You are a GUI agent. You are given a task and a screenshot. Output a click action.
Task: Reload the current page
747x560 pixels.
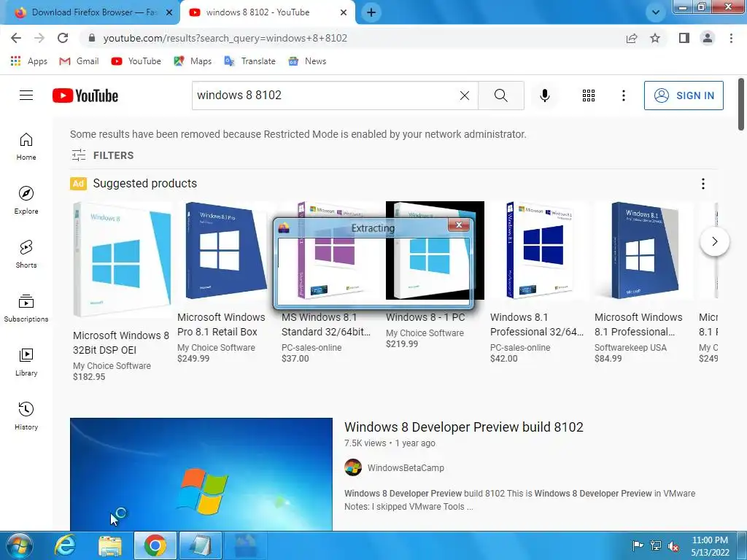point(63,38)
